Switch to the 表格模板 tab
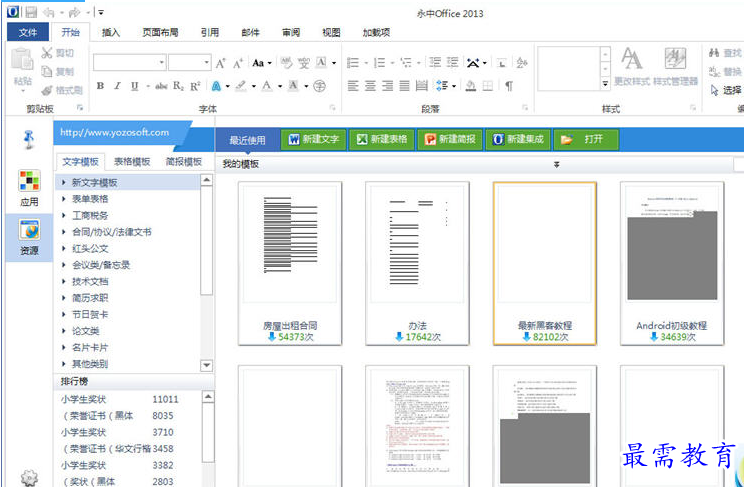The height and width of the screenshot is (487, 744). [132, 161]
